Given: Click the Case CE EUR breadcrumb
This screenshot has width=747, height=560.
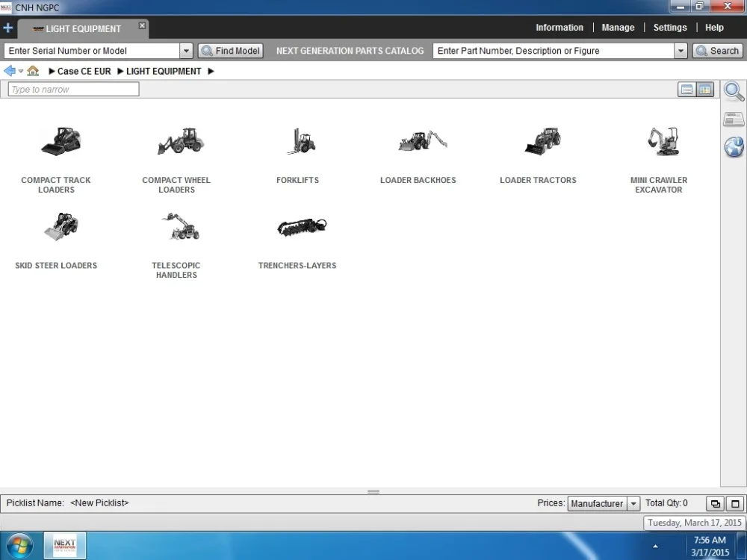Looking at the screenshot, I should coord(84,72).
